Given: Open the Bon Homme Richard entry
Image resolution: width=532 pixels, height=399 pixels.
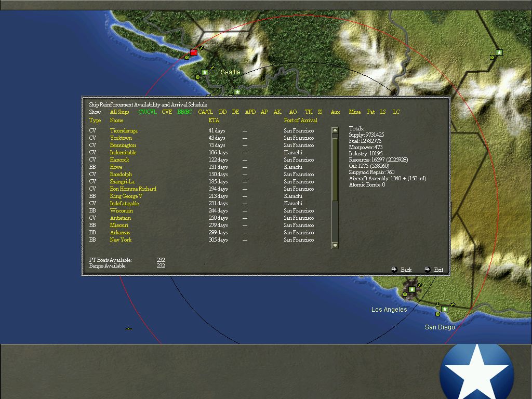Looking at the screenshot, I should [x=133, y=189].
